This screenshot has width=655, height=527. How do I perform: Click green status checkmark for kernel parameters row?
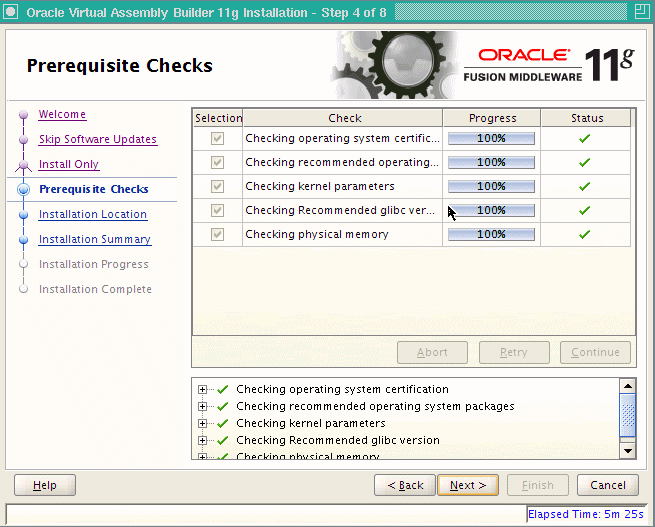pos(584,186)
